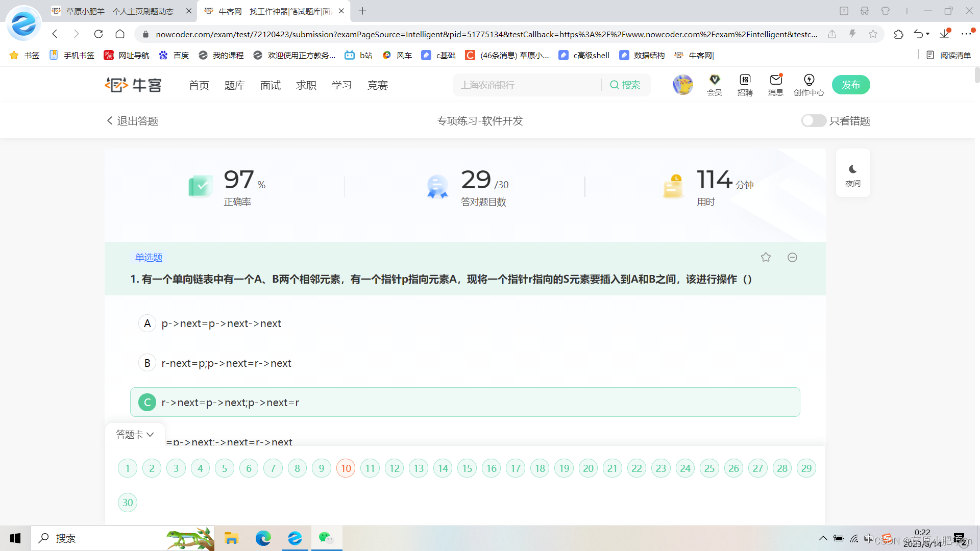Viewport: 980px width, 551px height.
Task: Jump to question 10 in the answer card
Action: (346, 468)
